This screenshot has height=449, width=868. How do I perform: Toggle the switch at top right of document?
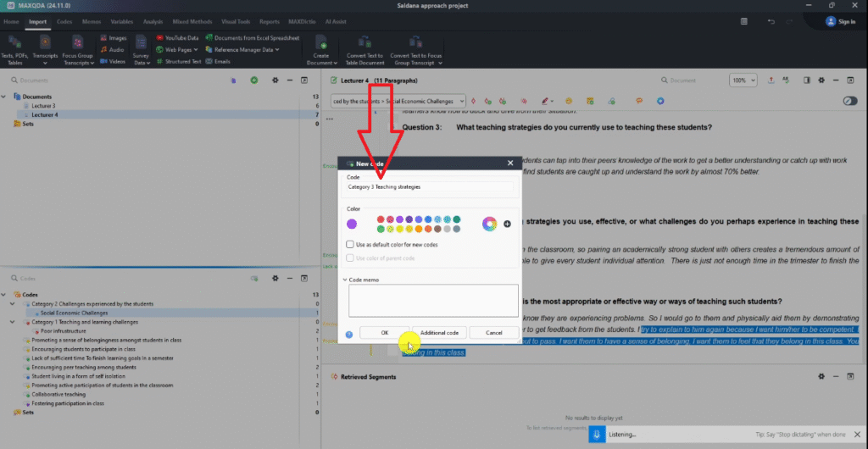click(849, 101)
